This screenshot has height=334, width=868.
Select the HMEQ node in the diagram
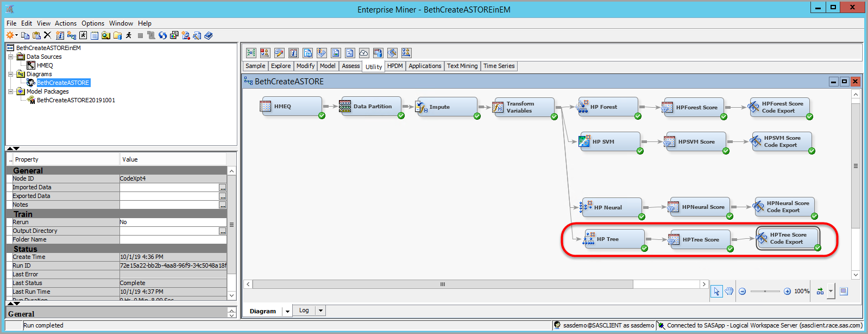tap(292, 107)
